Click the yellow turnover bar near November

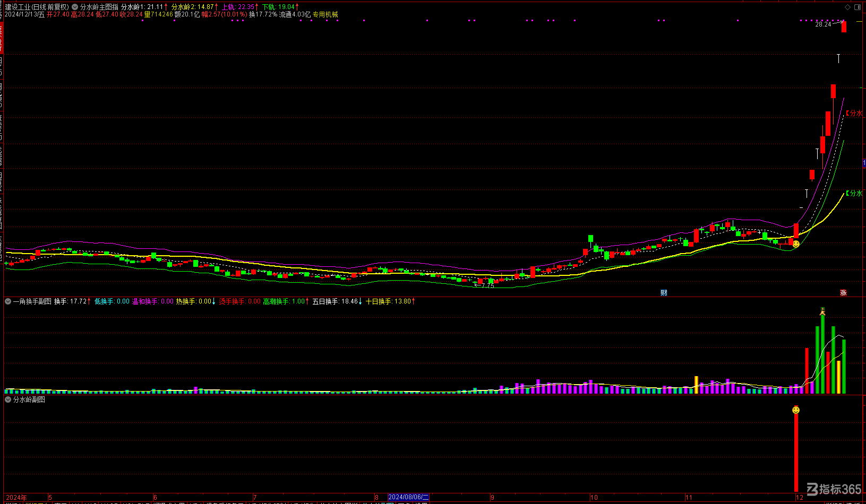tap(696, 385)
